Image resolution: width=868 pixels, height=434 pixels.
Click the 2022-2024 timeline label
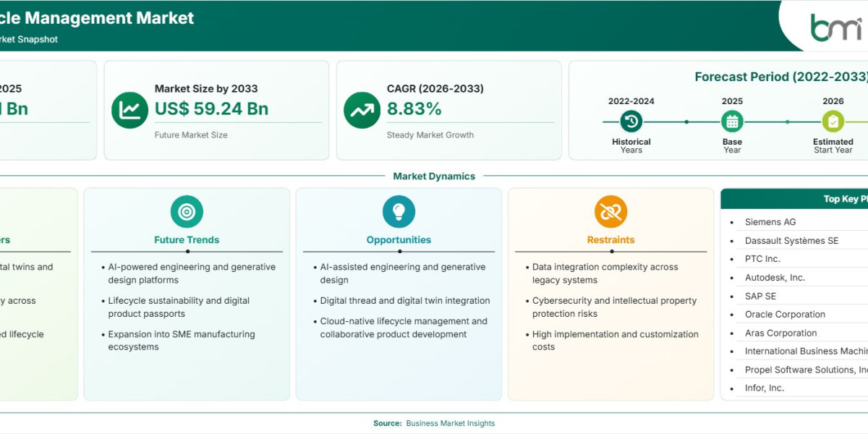pos(631,101)
